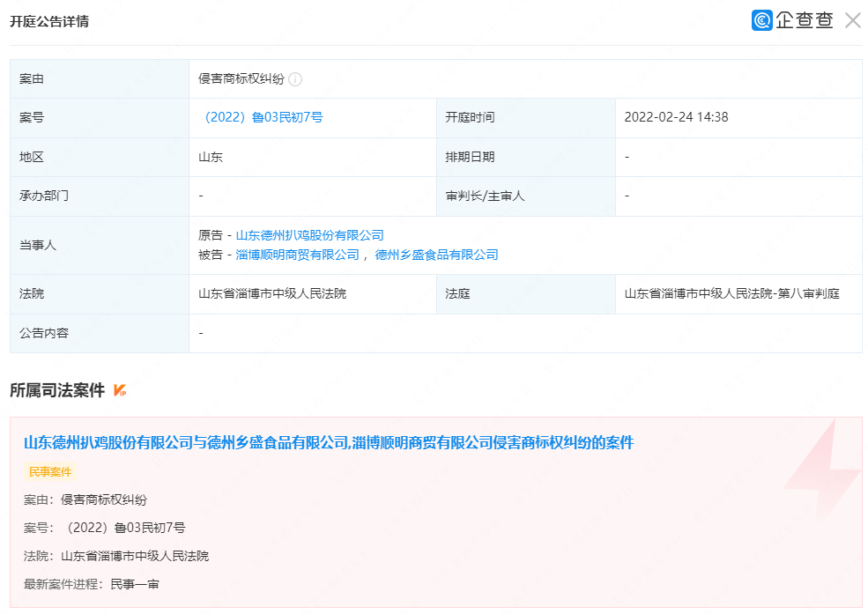Click the 最新案件进程 民事一审 line
This screenshot has width=868, height=614.
92,584
